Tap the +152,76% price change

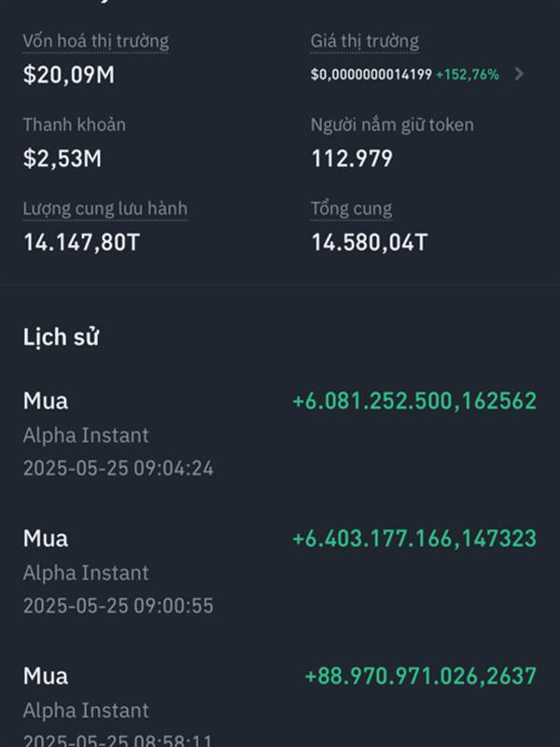coord(468,75)
